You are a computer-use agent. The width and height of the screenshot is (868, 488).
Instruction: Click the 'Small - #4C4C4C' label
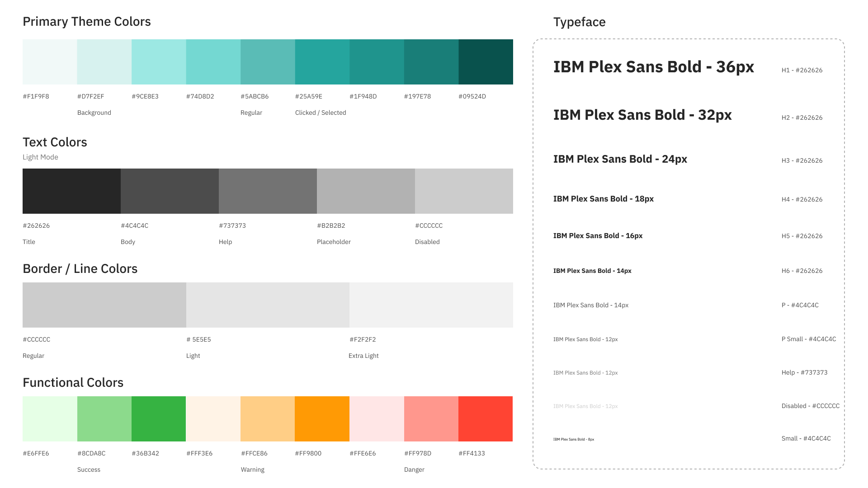pyautogui.click(x=806, y=438)
